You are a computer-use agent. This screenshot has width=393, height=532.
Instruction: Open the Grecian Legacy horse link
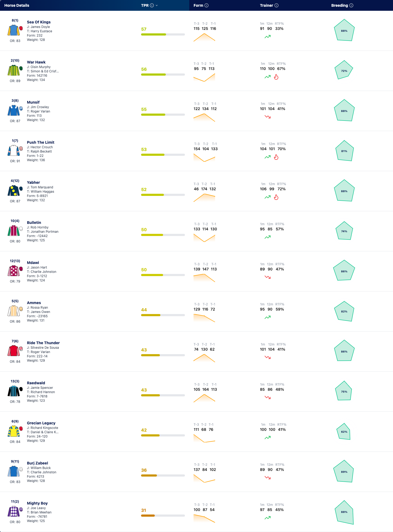pos(41,423)
